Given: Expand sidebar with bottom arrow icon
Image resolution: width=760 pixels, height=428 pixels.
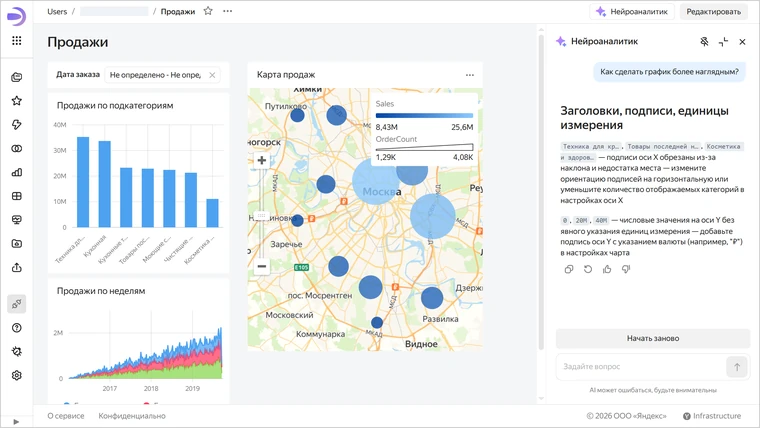Looking at the screenshot, I should (x=16, y=422).
